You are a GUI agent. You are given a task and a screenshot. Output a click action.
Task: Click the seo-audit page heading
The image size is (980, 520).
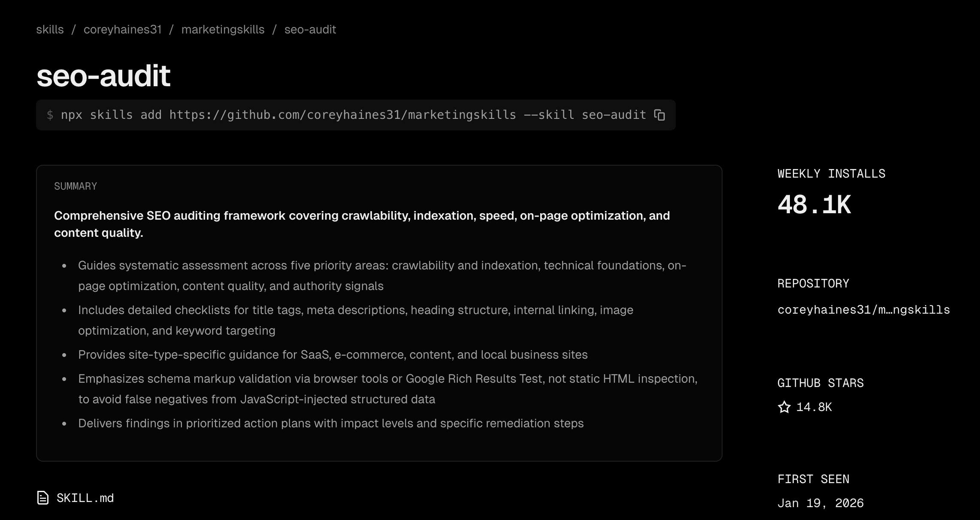(x=103, y=76)
